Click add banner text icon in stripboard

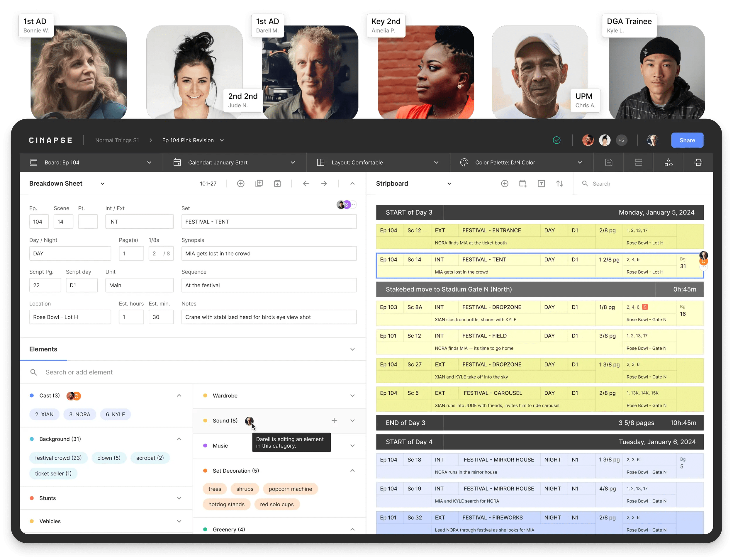pyautogui.click(x=541, y=183)
